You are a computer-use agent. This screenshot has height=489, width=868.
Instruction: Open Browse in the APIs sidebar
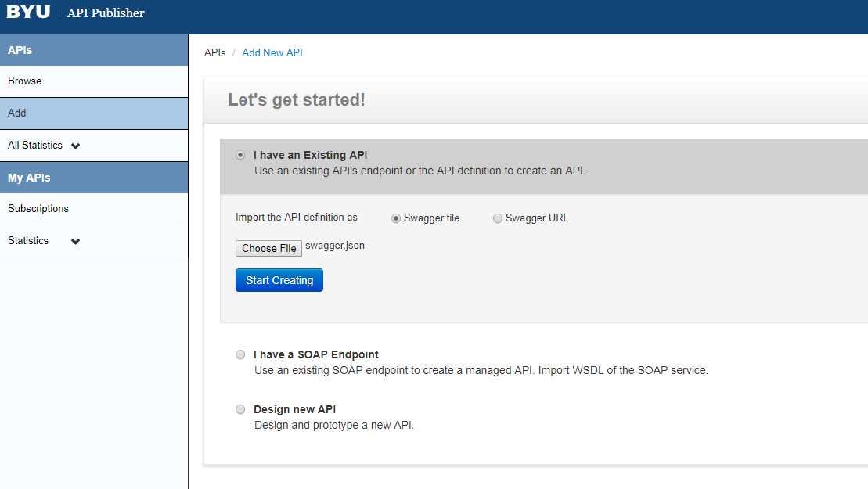click(x=94, y=81)
